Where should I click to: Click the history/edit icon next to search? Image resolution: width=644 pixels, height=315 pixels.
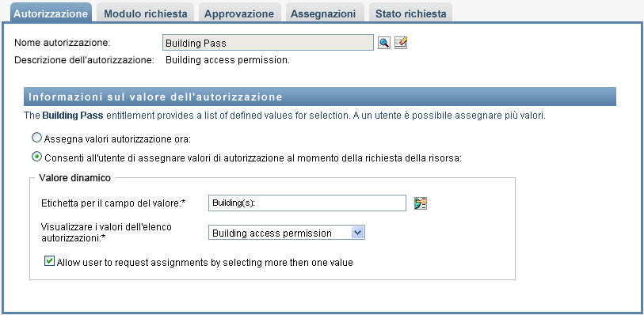click(x=401, y=43)
